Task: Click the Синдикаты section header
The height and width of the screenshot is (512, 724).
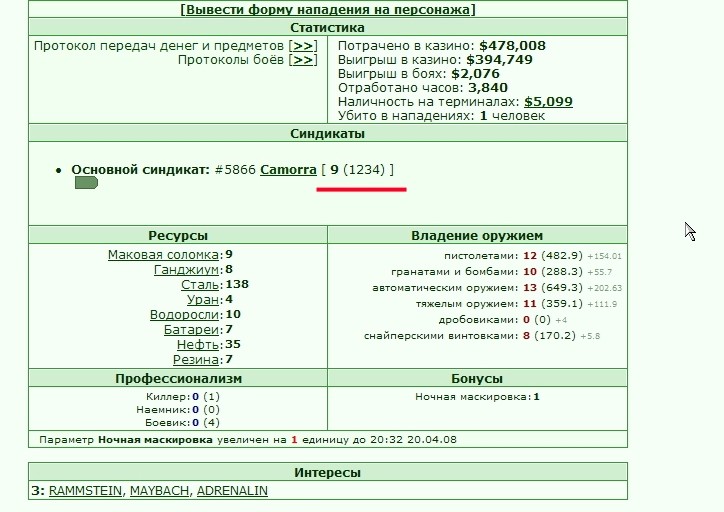Action: tap(327, 133)
